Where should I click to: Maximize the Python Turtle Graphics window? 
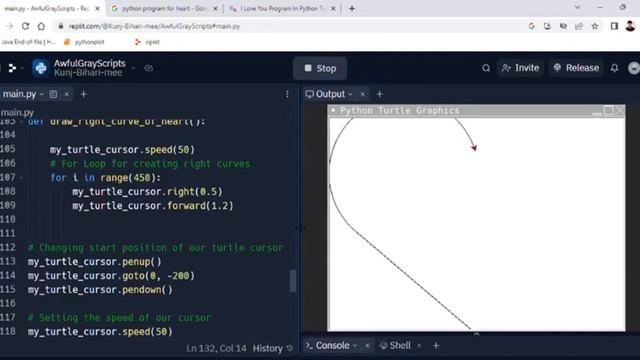(608, 111)
